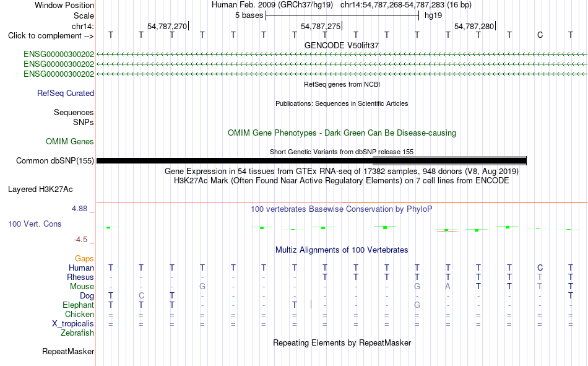Click the -4.5 conservation scale minimum
Viewport: 588px width, 366px height.
(80, 240)
